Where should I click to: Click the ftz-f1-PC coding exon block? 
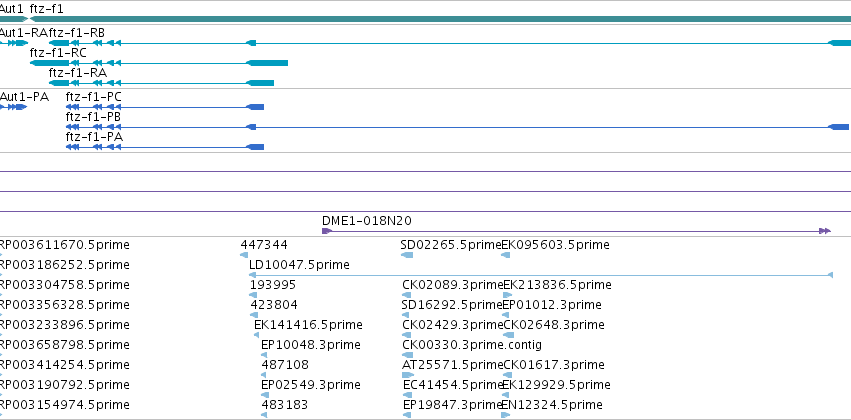click(x=255, y=107)
